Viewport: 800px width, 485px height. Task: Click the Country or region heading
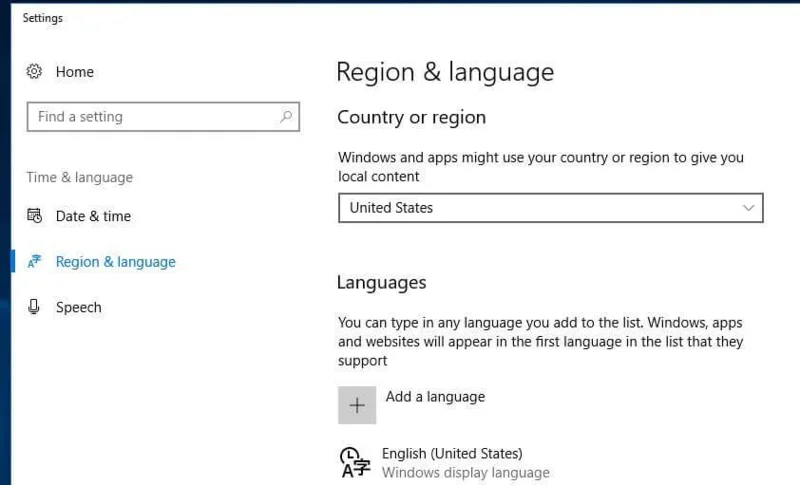coord(411,117)
